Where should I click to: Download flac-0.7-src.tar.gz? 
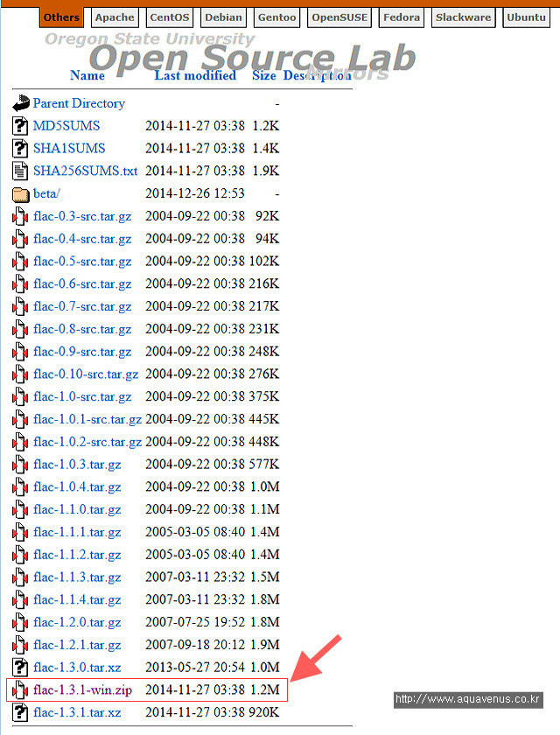click(82, 306)
